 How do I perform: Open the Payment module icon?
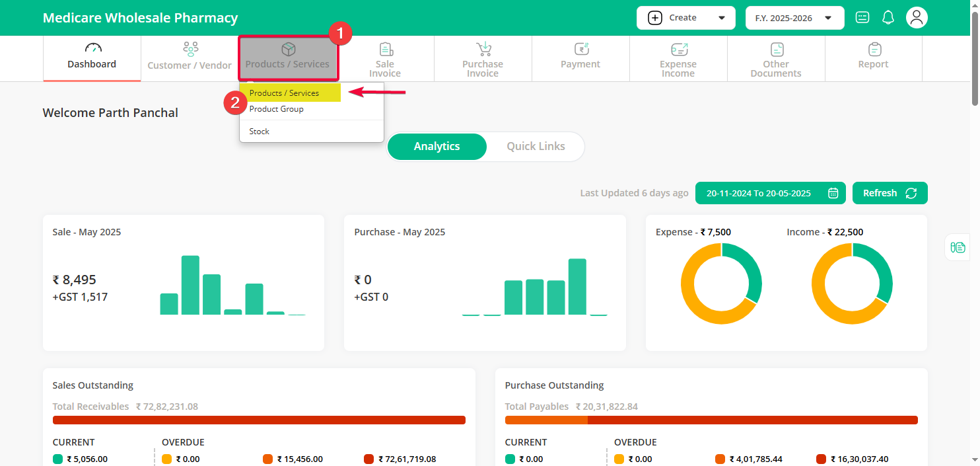coord(580,50)
